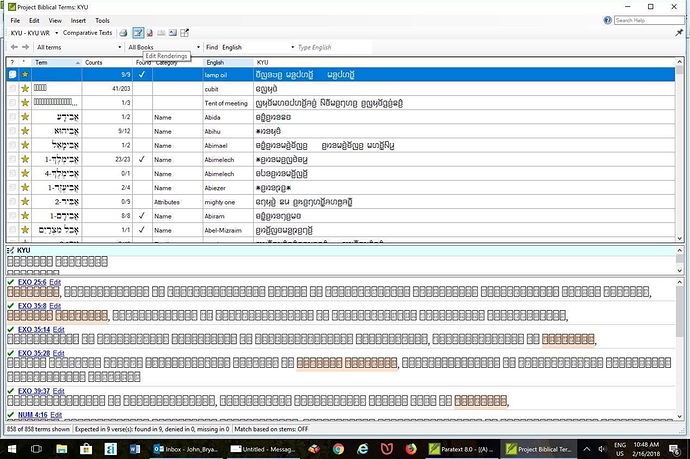Click the down arrow of terms list scrollbar
The image size is (690, 459).
pyautogui.click(x=679, y=238)
